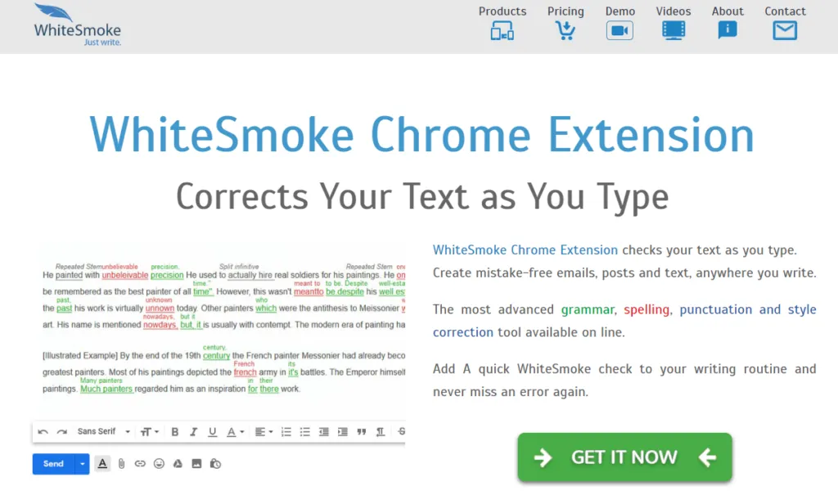
Task: Click the Videos monitor icon
Action: [x=674, y=30]
